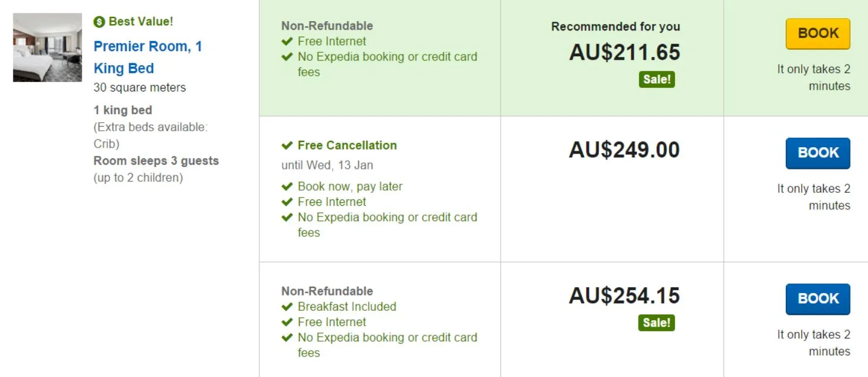Viewport: 868px width, 377px height.
Task: Click the Sale! badge under AU$211.65
Action: coord(657,79)
